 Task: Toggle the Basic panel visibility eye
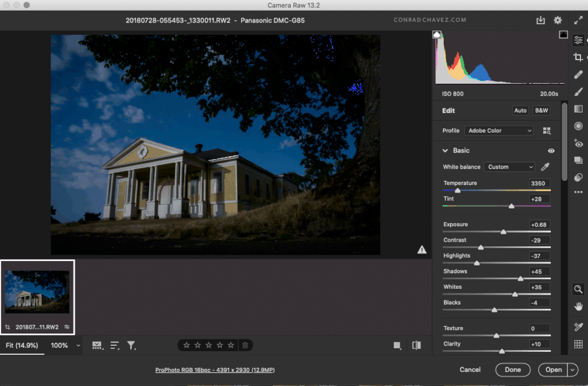tap(551, 151)
